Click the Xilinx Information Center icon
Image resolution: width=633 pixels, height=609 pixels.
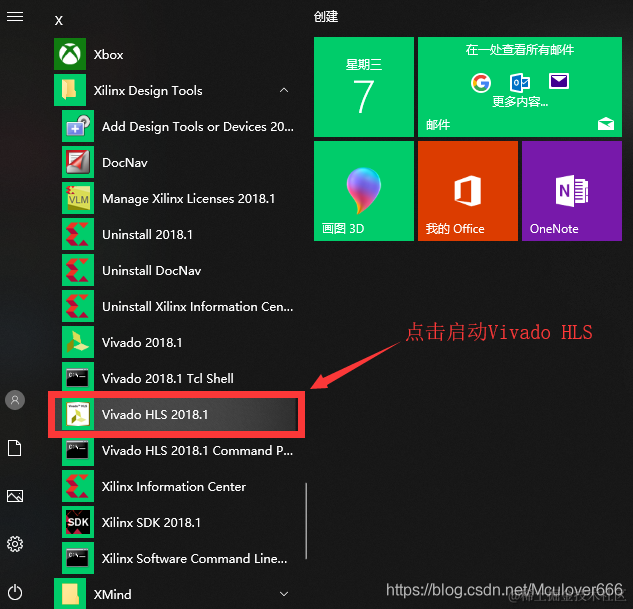pos(78,486)
